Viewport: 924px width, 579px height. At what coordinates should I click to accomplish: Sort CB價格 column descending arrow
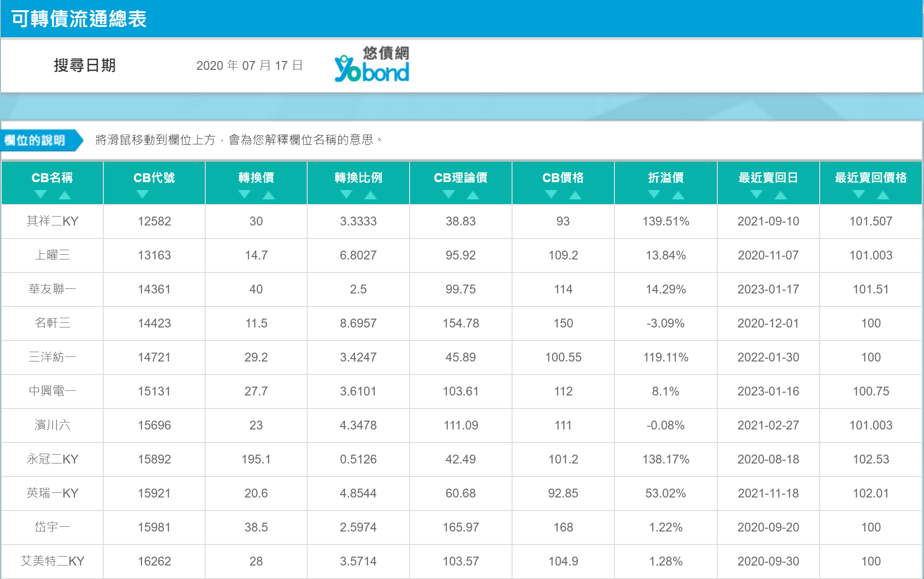coord(551,194)
